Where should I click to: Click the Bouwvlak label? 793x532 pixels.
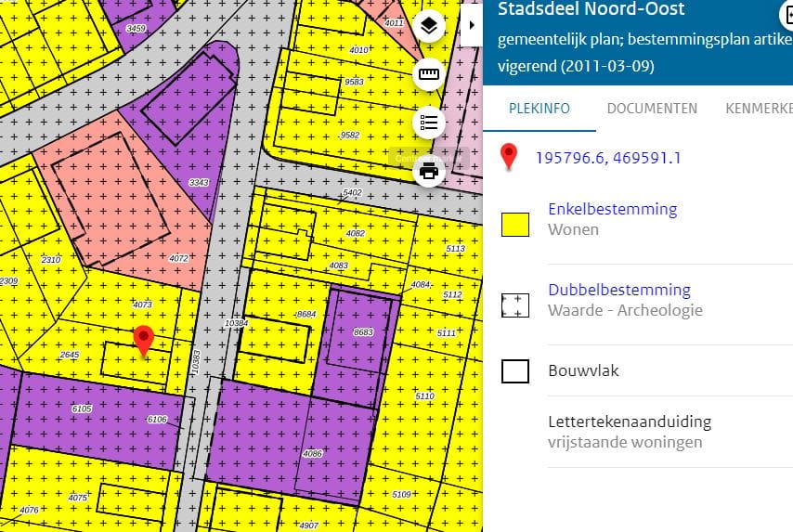pyautogui.click(x=583, y=370)
